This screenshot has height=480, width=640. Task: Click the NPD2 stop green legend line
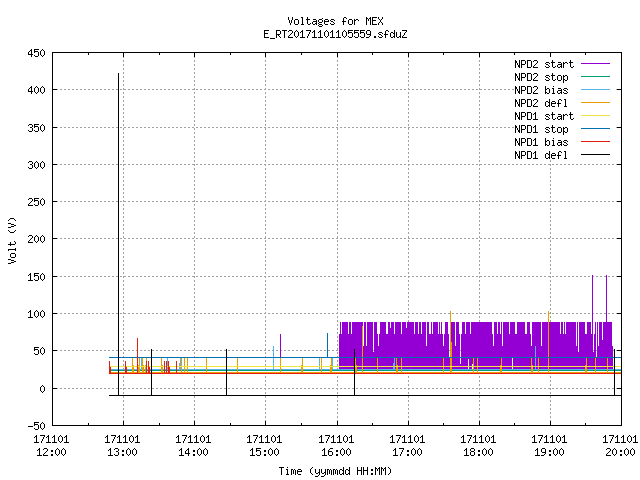pyautogui.click(x=595, y=77)
